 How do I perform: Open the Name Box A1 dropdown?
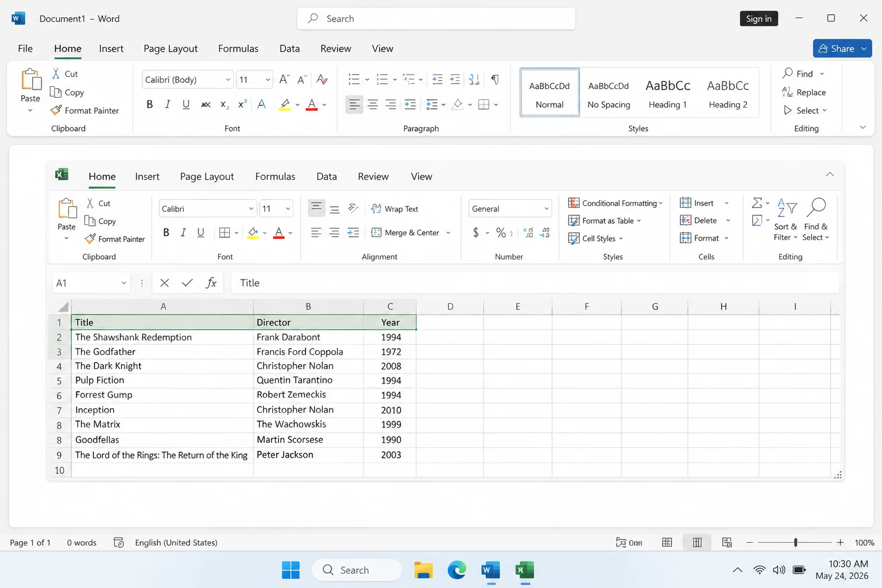[123, 283]
